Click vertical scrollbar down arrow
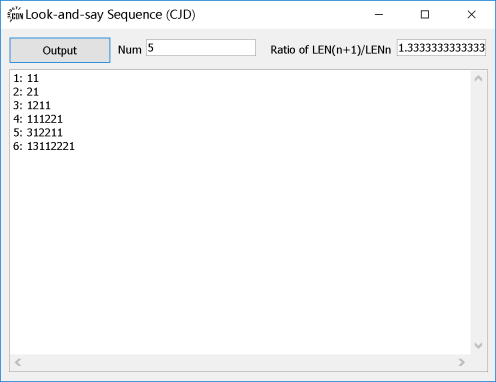Viewport: 496px width, 382px height. (478, 345)
